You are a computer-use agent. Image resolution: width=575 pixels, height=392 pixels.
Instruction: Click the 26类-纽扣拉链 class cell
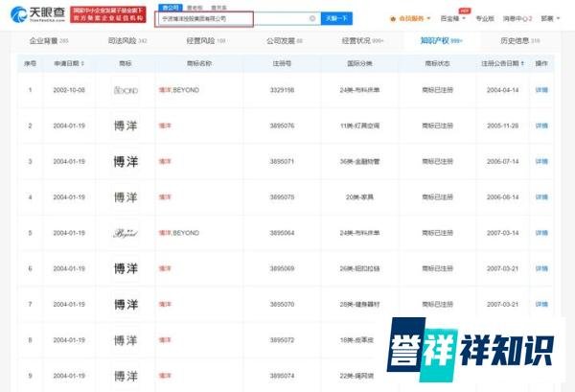359,268
